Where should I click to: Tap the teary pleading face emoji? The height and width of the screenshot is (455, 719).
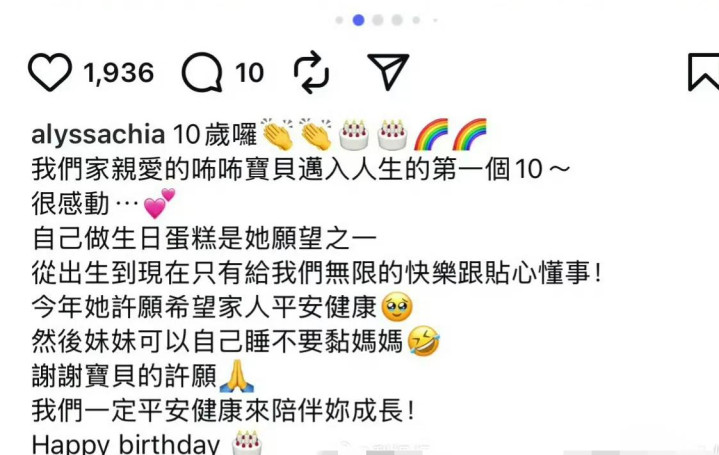click(397, 307)
